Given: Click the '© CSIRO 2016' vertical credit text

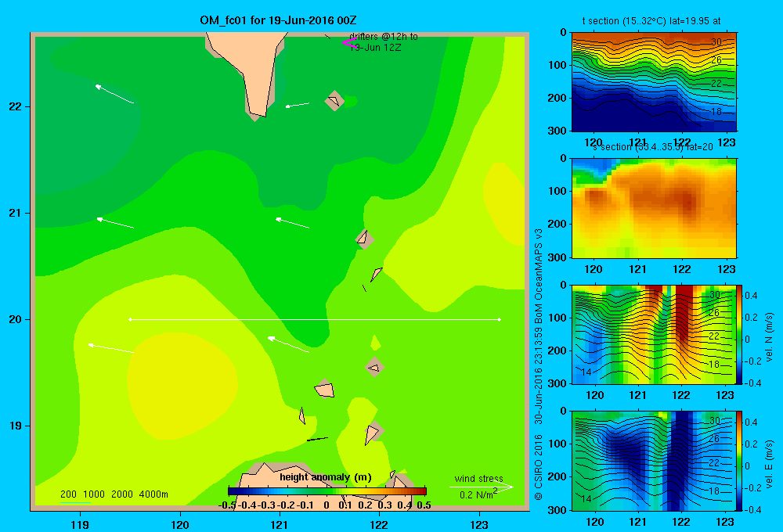Looking at the screenshot, I should tap(539, 467).
